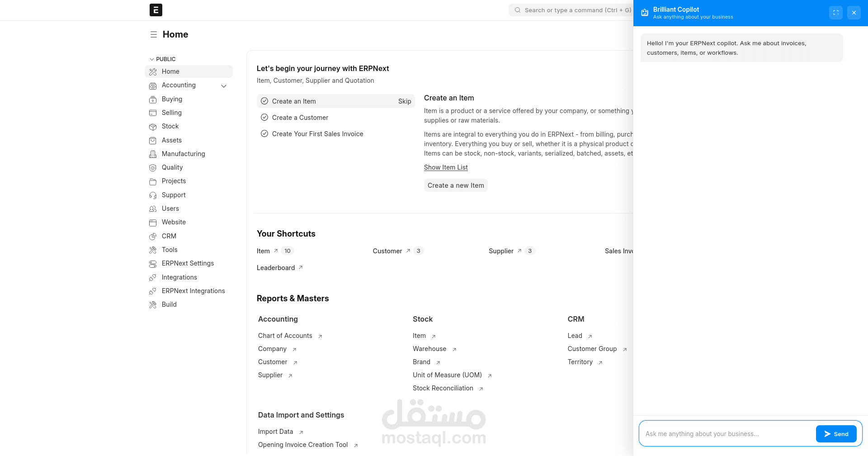Open the Warehouse link under Stock

pyautogui.click(x=429, y=349)
